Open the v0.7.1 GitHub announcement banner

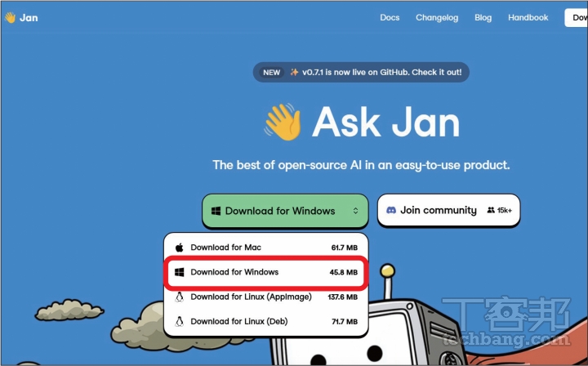[x=361, y=73]
